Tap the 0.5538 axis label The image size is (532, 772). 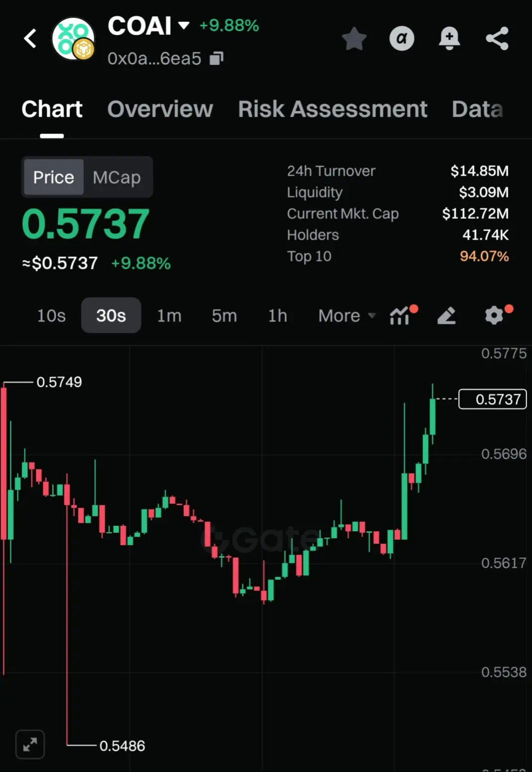tap(504, 672)
